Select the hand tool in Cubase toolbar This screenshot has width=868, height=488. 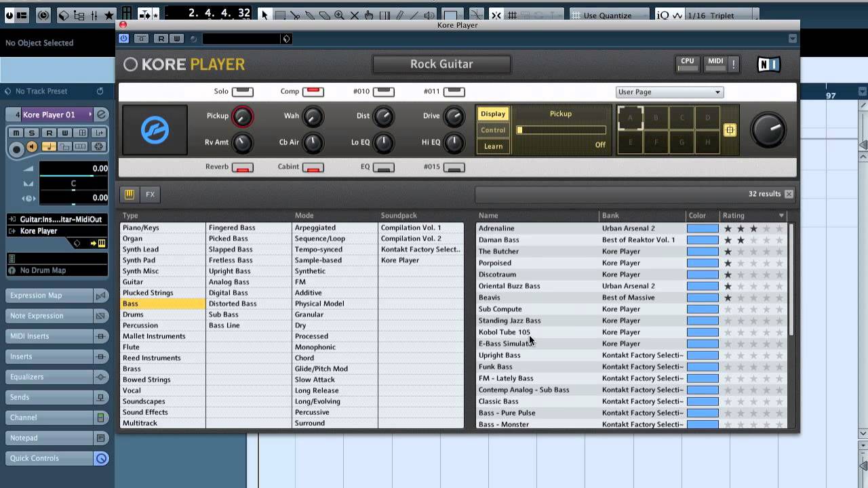[x=368, y=15]
